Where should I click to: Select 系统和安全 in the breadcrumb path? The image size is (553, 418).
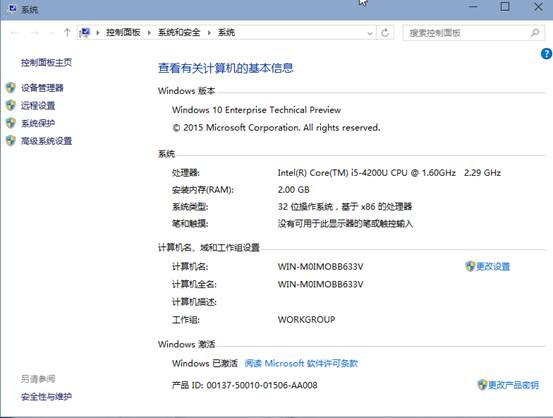click(x=179, y=32)
